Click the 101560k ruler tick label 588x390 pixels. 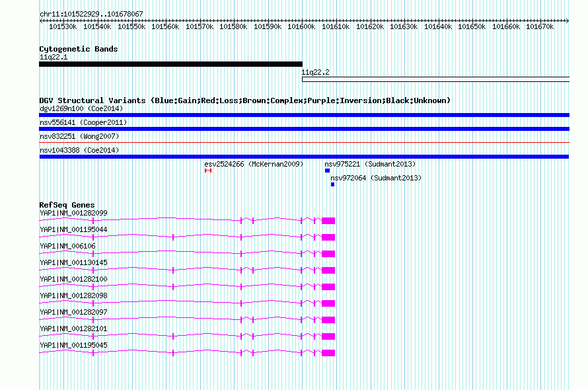point(165,26)
